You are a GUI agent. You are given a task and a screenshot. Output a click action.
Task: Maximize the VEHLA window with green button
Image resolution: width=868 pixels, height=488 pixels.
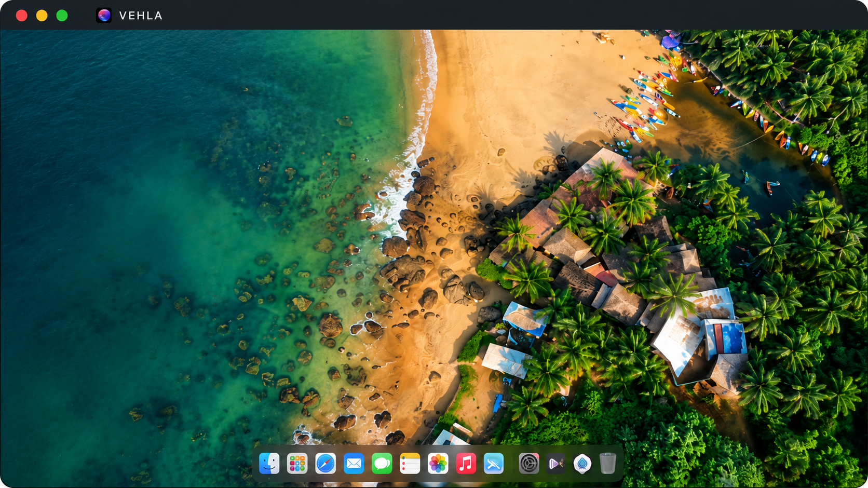[62, 16]
